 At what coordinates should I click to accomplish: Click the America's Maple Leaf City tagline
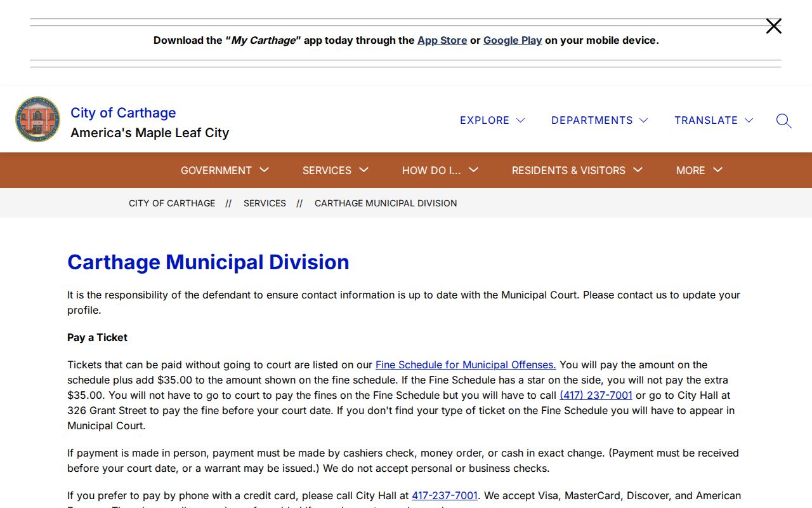(x=150, y=133)
